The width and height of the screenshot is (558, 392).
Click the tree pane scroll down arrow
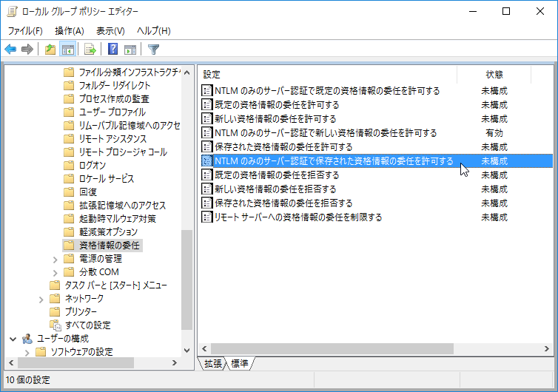click(x=186, y=351)
